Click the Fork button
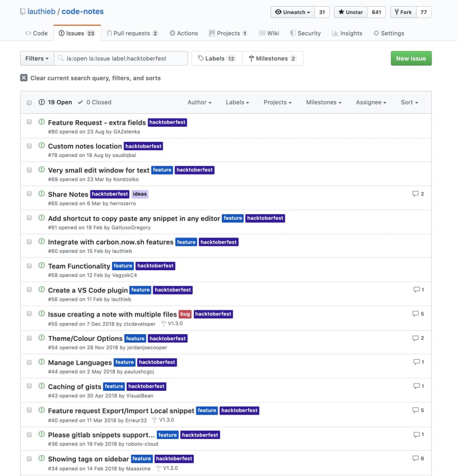The image size is (457, 476). 404,12
